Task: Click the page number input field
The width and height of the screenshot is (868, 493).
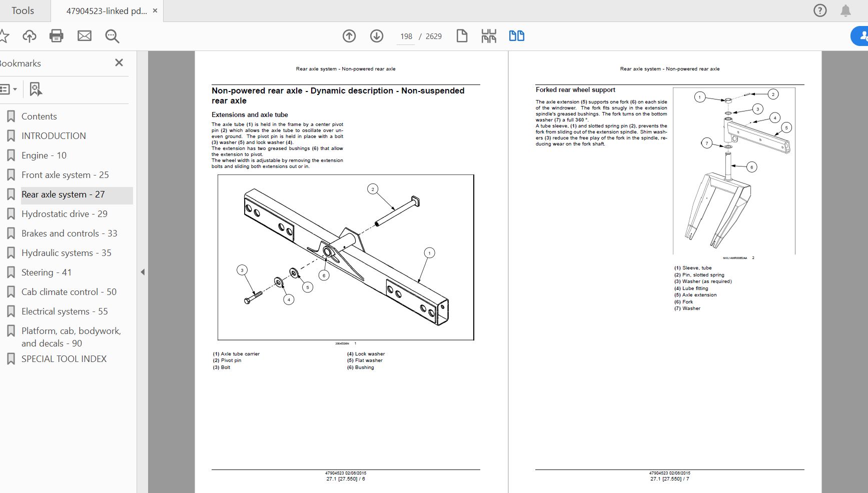Action: (x=406, y=36)
